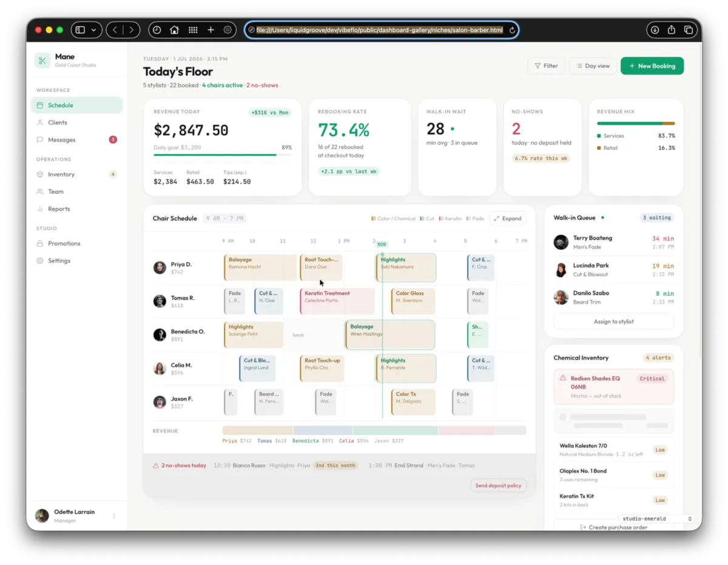Select Terry Boateng in walk-in queue
This screenshot has height=565, width=728.
pos(614,242)
